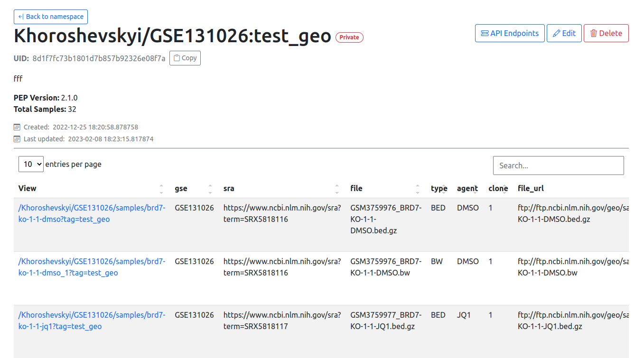Viewport: 644px width, 358px height.
Task: Sort by the gse column
Action: (194, 188)
